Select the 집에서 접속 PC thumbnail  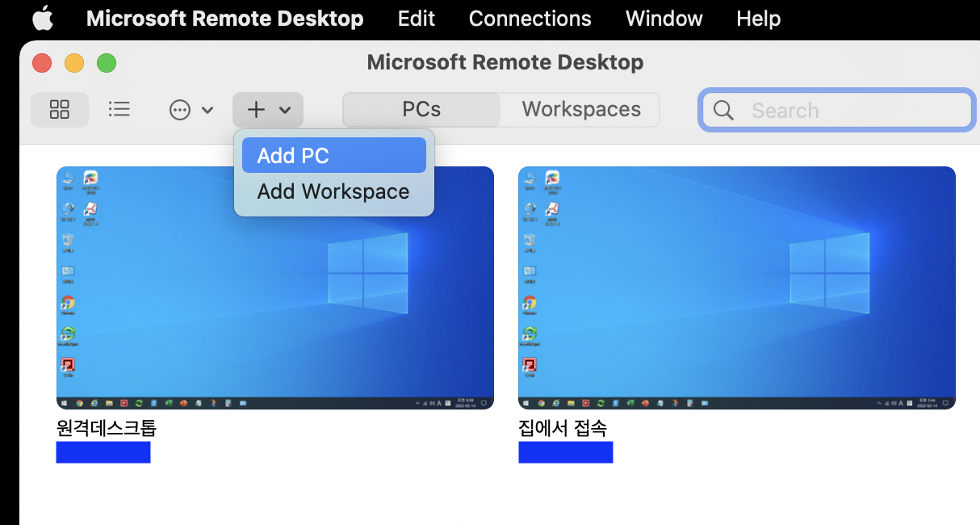736,288
